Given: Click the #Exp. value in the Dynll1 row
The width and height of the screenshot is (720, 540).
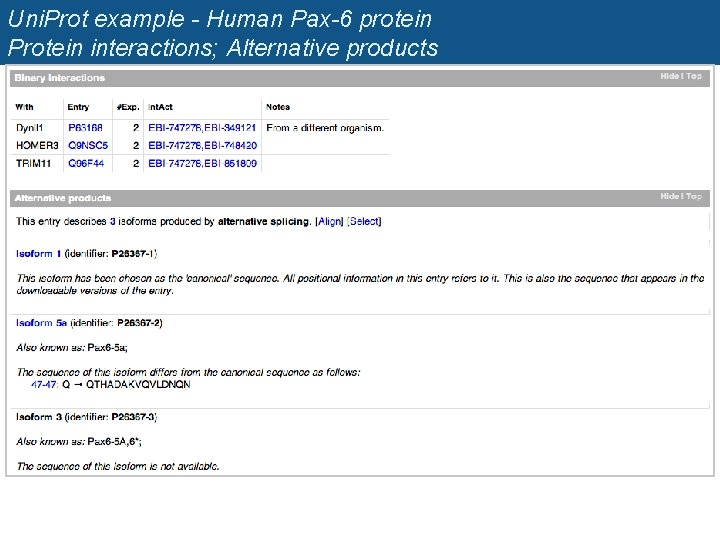Looking at the screenshot, I should click(136, 128).
